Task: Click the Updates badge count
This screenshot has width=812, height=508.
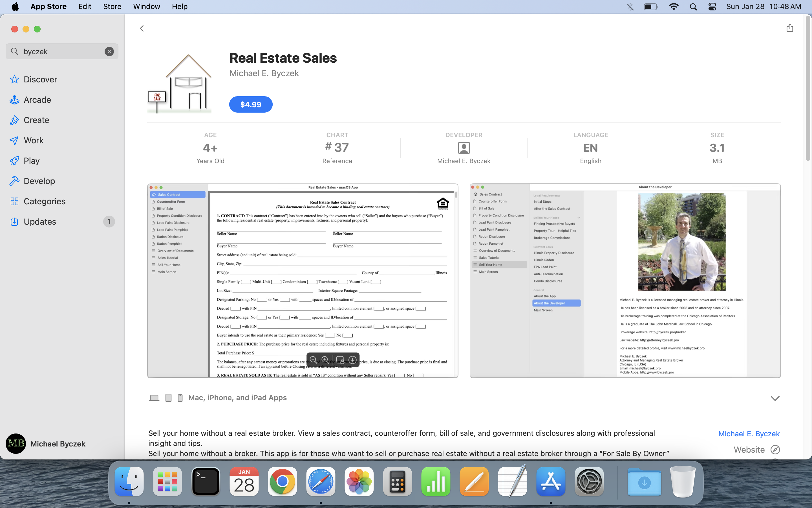Action: coord(109,222)
